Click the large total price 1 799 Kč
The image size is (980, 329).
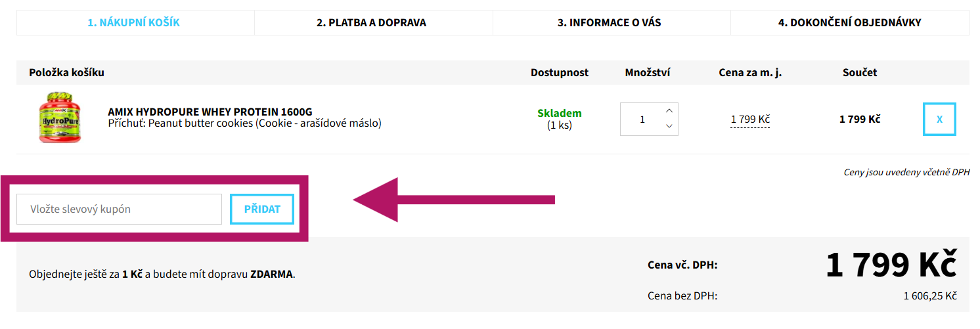tap(891, 265)
